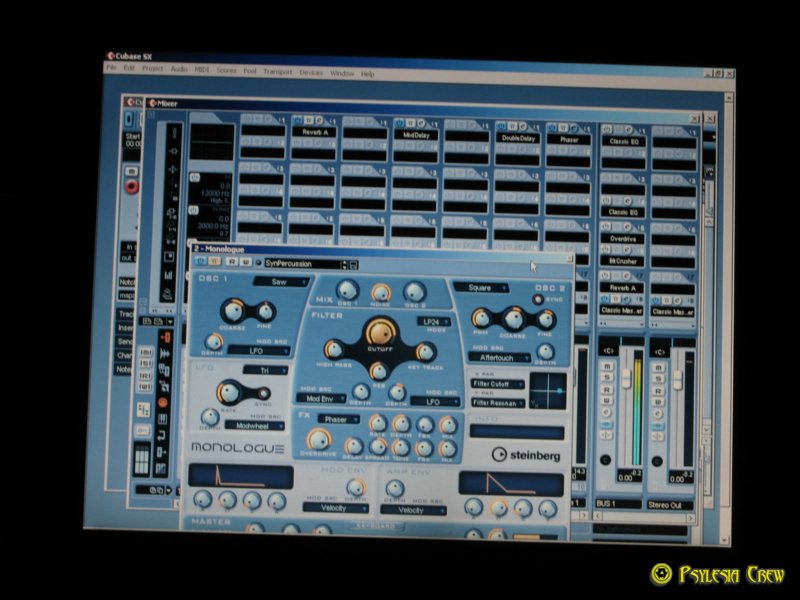800x600 pixels.
Task: Solo the Stereo Out channel
Action: (x=658, y=379)
